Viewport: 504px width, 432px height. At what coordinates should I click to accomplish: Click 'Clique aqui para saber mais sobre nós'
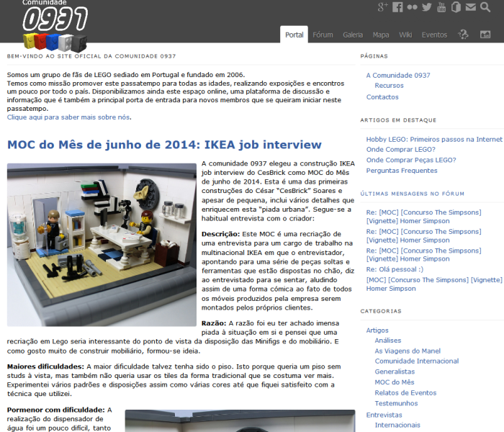tap(68, 117)
